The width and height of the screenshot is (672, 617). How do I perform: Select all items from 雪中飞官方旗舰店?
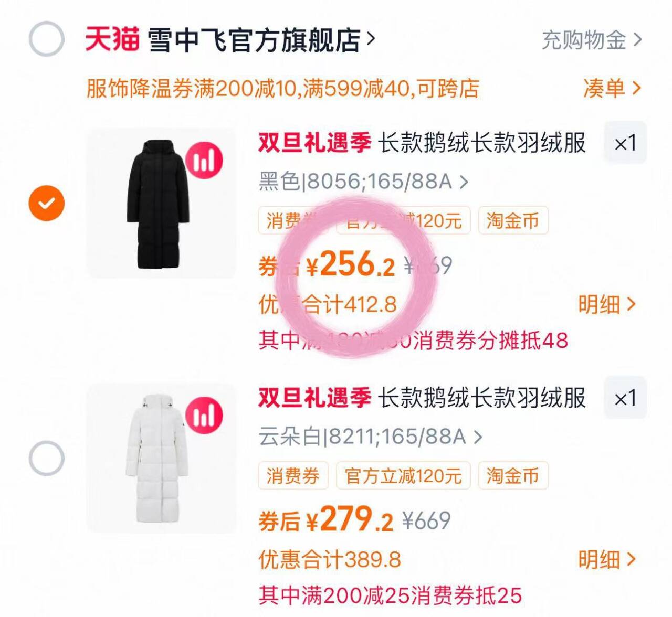(x=46, y=39)
